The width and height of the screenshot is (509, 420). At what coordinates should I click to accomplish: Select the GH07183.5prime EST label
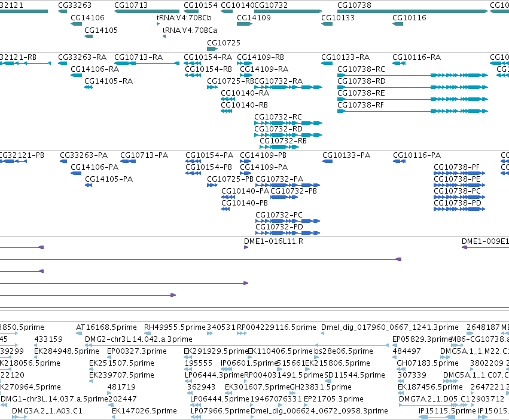click(428, 363)
